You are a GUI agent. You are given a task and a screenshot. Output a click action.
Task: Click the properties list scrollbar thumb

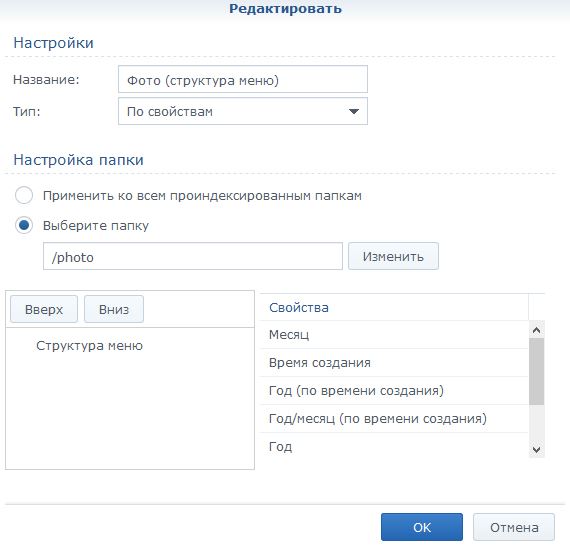click(x=537, y=371)
